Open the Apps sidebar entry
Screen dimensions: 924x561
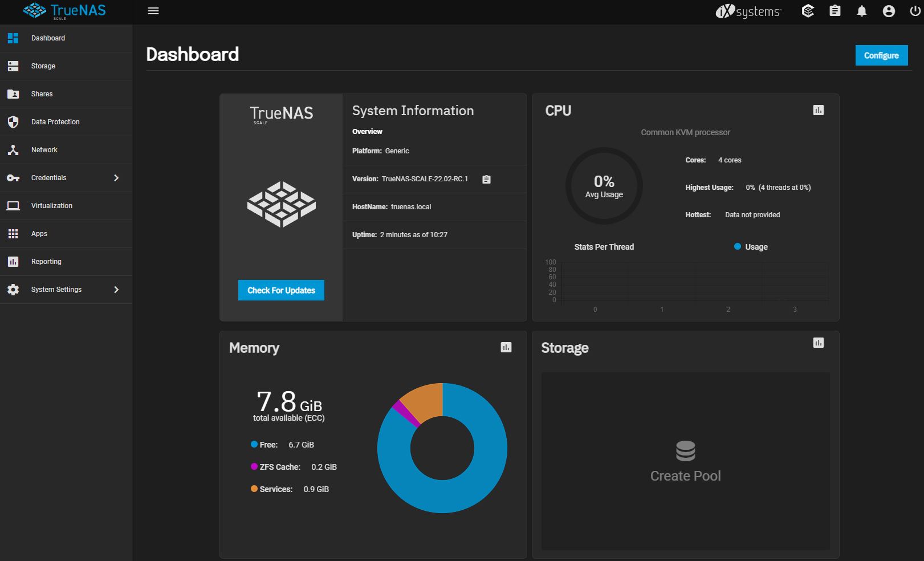(66, 234)
